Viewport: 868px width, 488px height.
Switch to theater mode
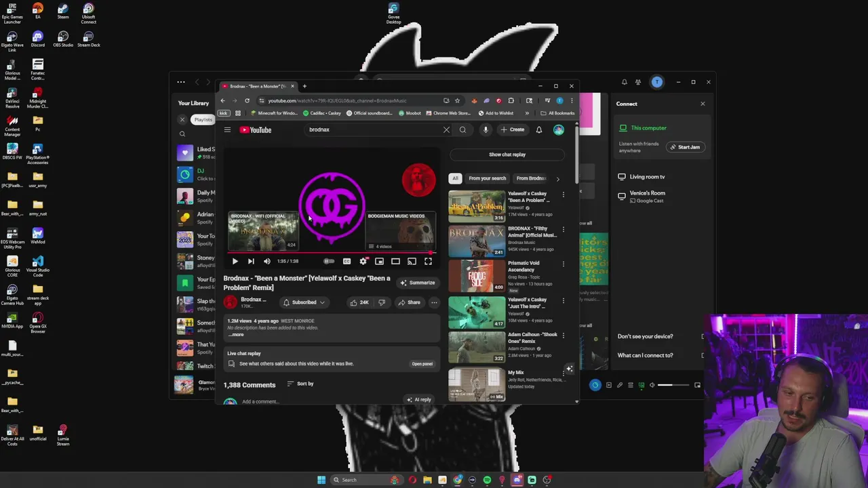click(x=395, y=261)
